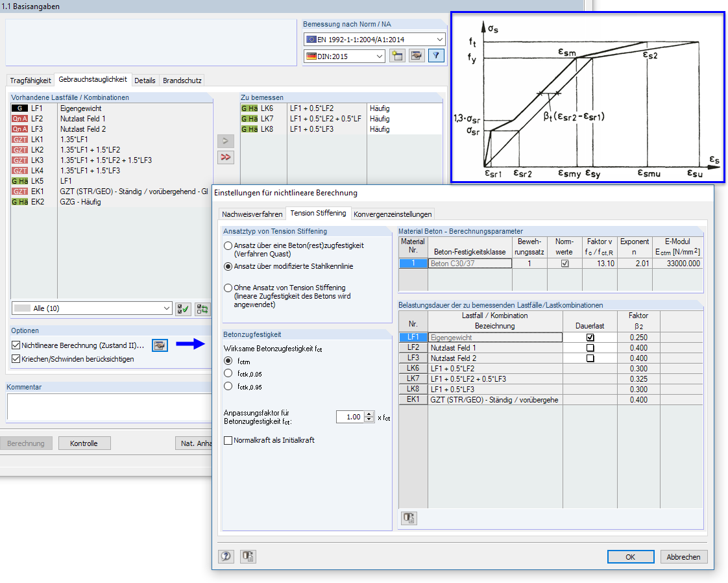Open Konvergenzeinstellungen tab
Screen dimensions: 728x583
(393, 214)
